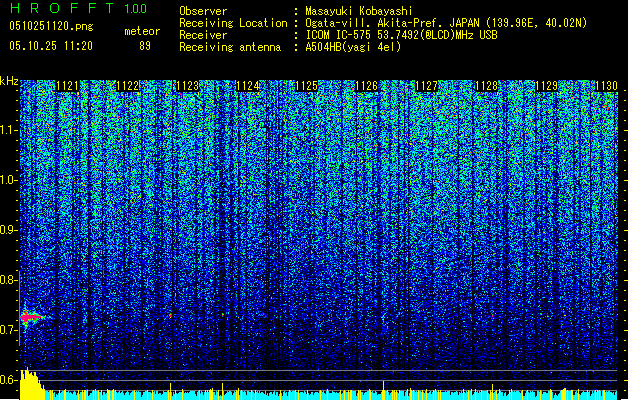Click the kHz axis unit label

(x=9, y=81)
